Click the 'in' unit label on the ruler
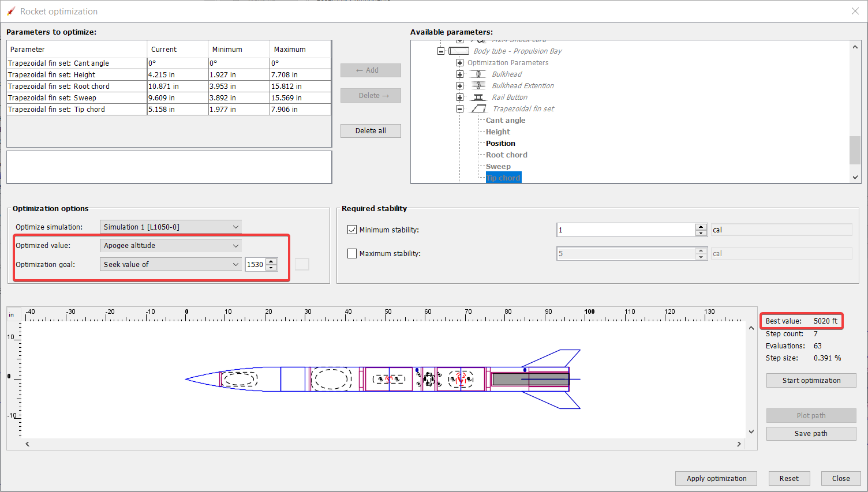 (13, 314)
